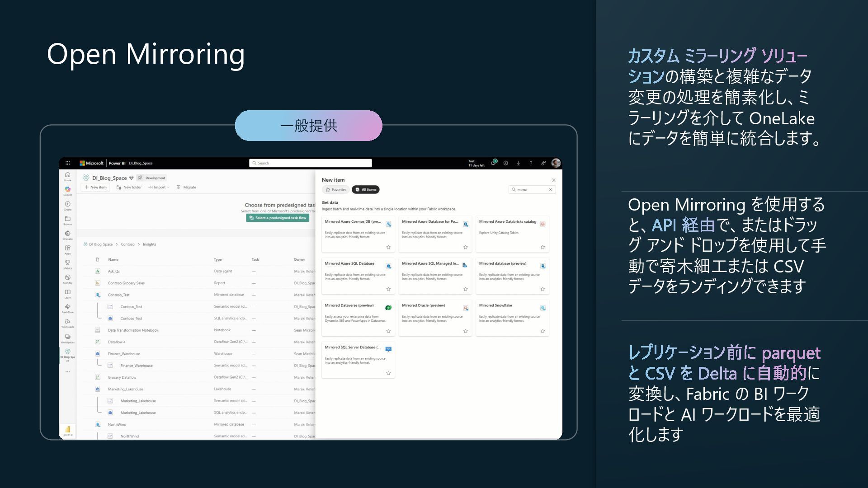Click the Monitor sidebar icon
Screen dimensions: 868x488
point(67,278)
